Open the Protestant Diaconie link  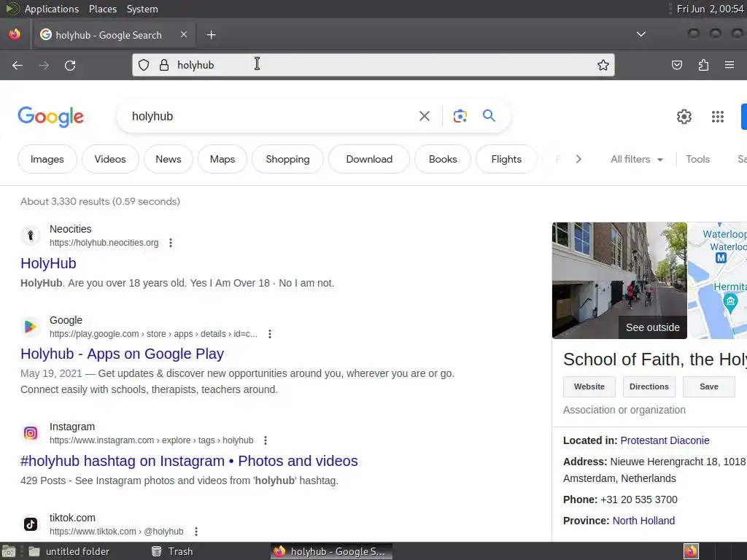pyautogui.click(x=665, y=440)
